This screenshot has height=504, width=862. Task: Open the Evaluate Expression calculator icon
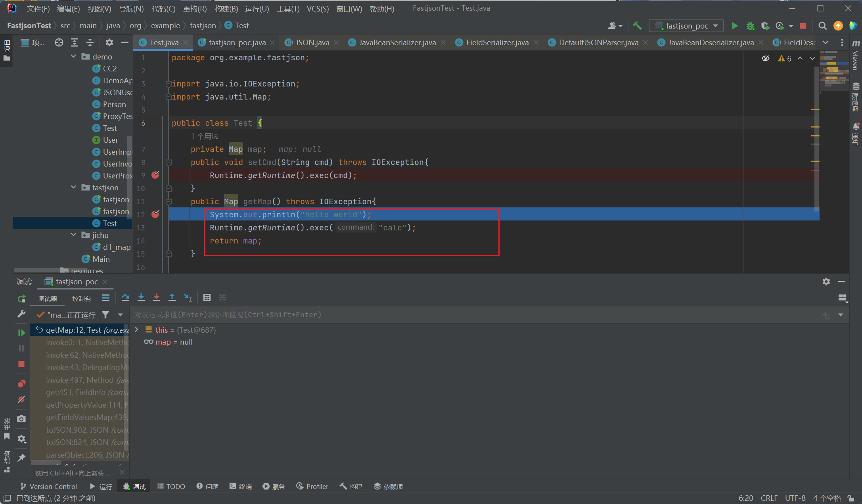tap(207, 297)
